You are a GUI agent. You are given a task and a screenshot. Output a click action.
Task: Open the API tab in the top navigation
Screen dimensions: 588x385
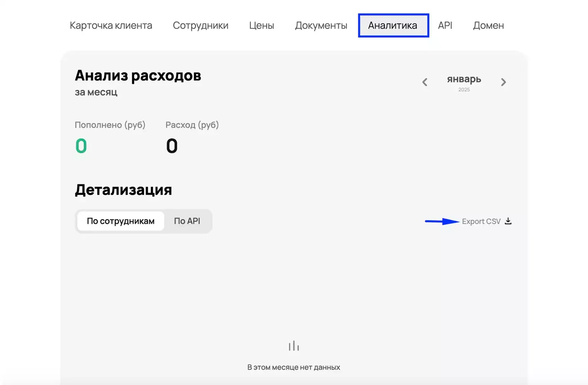(x=445, y=25)
